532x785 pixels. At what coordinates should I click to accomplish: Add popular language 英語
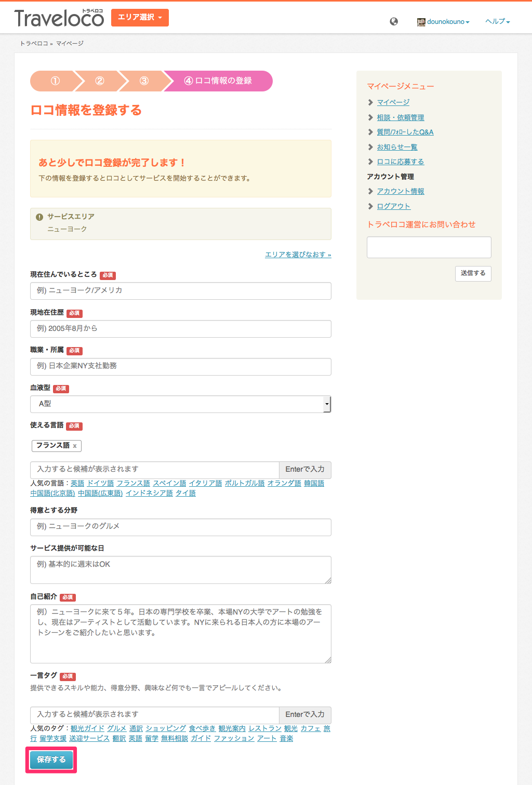(77, 483)
